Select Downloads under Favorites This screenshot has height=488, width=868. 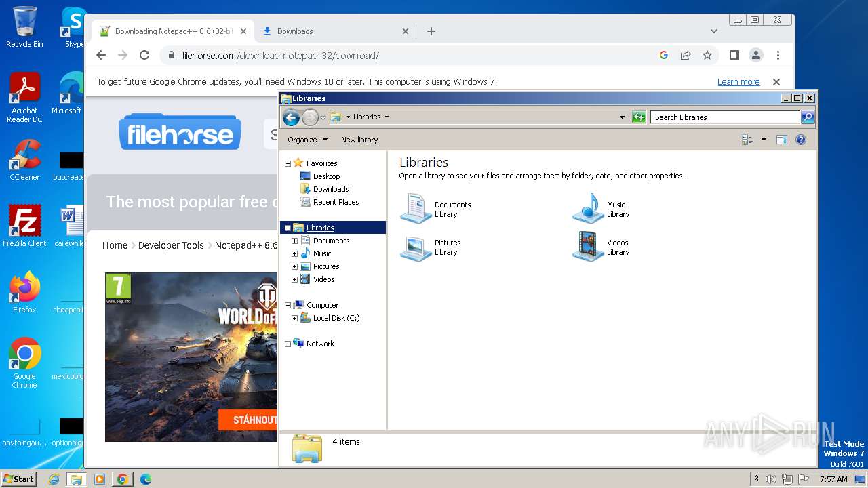(330, 189)
